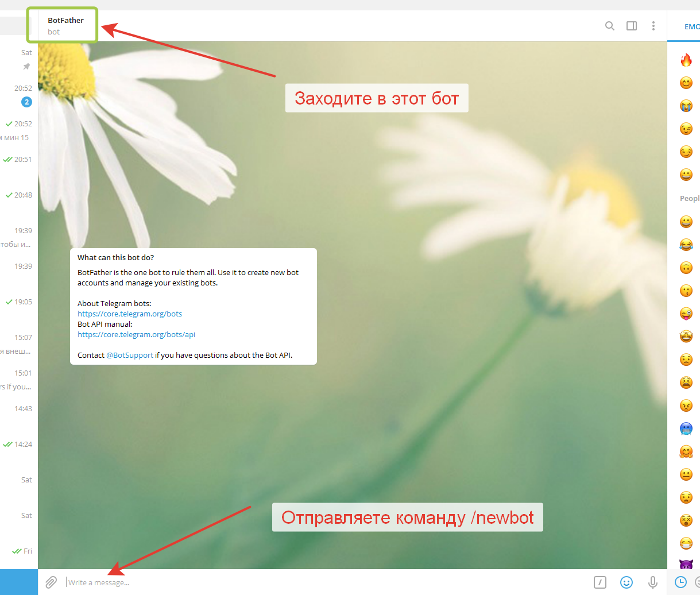Click the microphone voice message icon
700x595 pixels.
653,582
